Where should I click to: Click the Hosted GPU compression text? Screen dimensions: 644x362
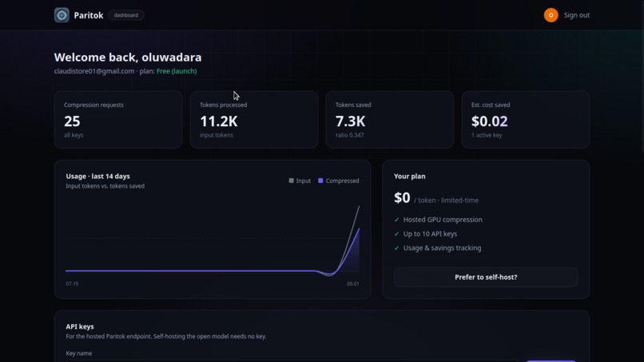coord(443,220)
